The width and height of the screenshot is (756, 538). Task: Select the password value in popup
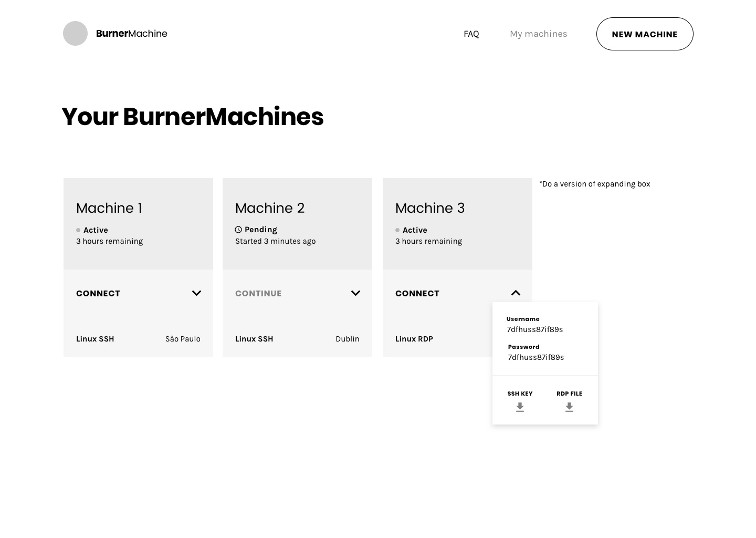point(535,357)
